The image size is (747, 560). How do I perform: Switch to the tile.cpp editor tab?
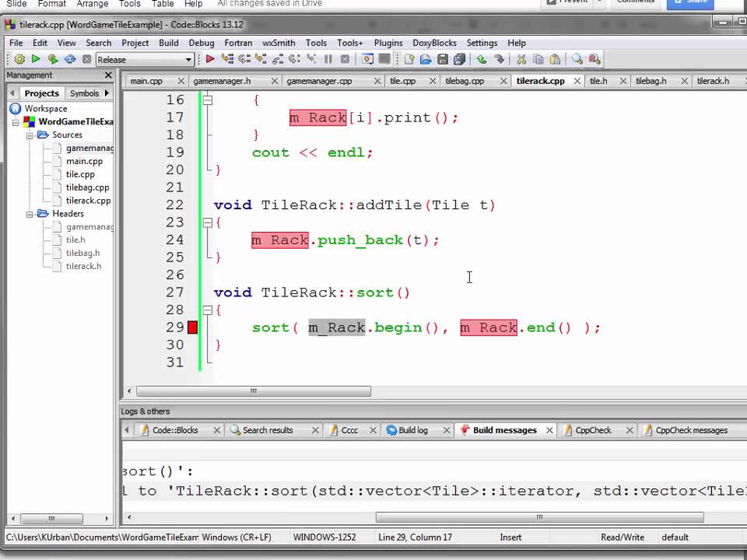(403, 80)
